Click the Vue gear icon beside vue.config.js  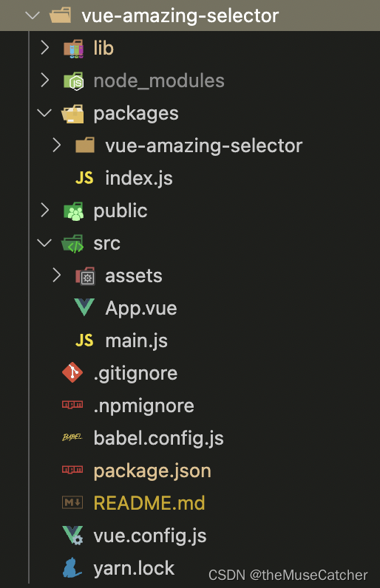point(73,535)
